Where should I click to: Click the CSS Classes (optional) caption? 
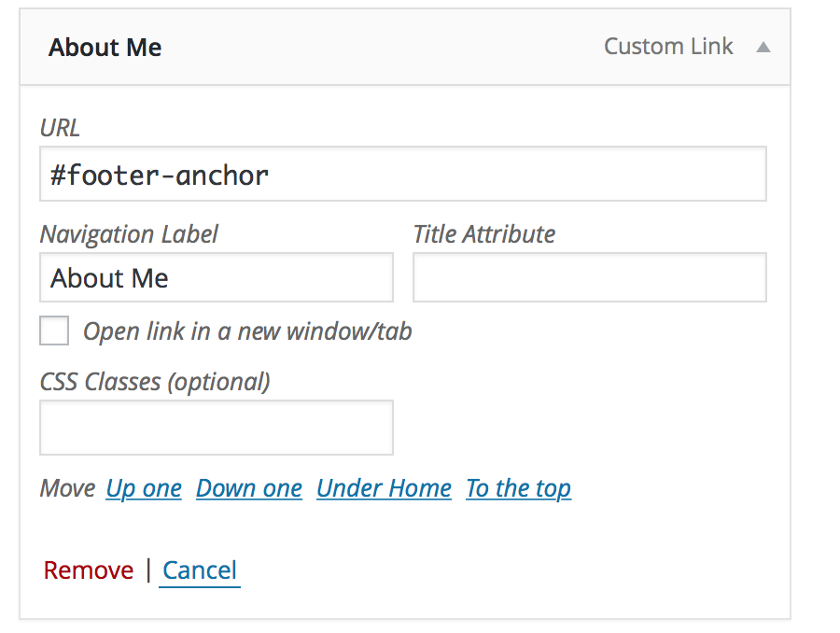tap(155, 382)
